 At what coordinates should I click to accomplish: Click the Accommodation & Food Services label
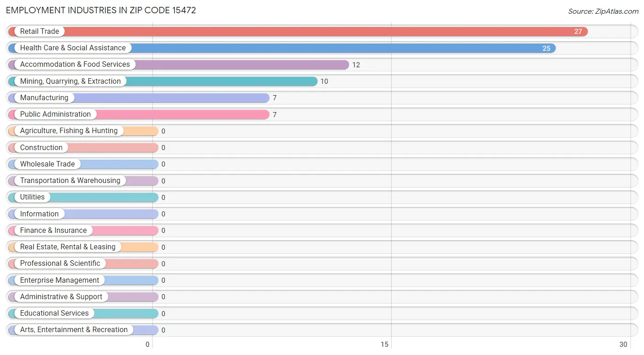pyautogui.click(x=75, y=64)
